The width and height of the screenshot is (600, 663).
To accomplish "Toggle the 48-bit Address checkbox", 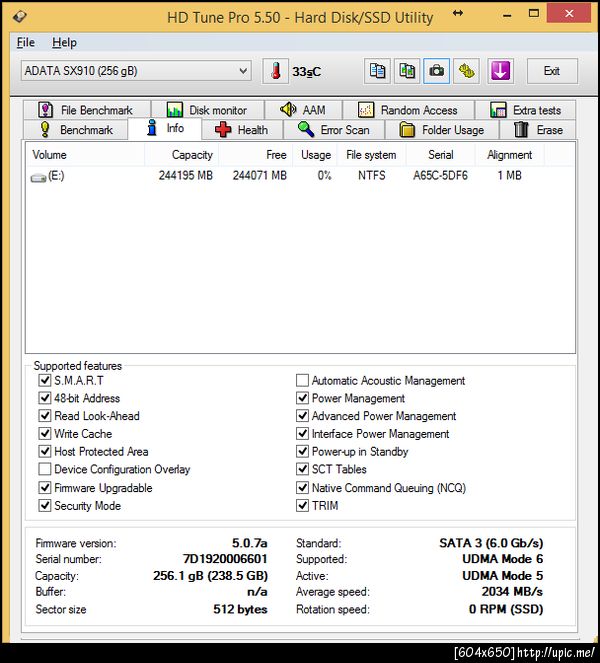I will coord(45,398).
